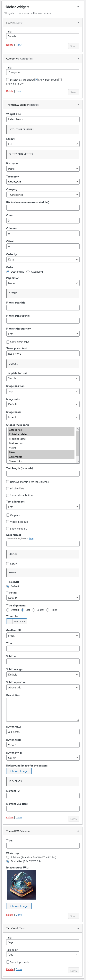Open the available date formats link

pos(31,539)
